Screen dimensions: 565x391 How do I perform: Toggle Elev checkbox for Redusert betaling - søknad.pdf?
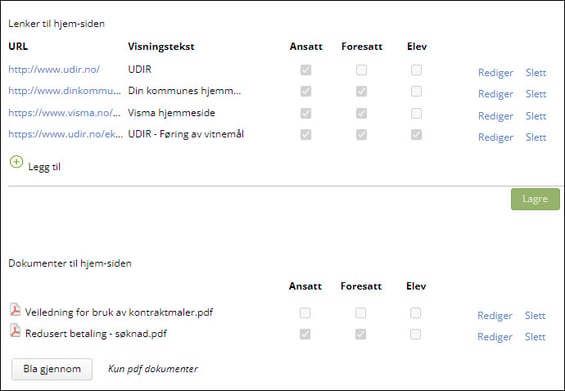click(x=415, y=334)
